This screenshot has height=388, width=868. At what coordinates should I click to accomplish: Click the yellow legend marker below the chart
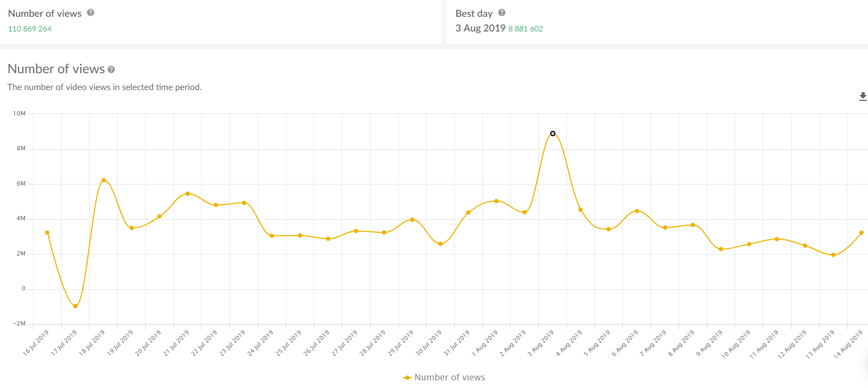point(407,378)
